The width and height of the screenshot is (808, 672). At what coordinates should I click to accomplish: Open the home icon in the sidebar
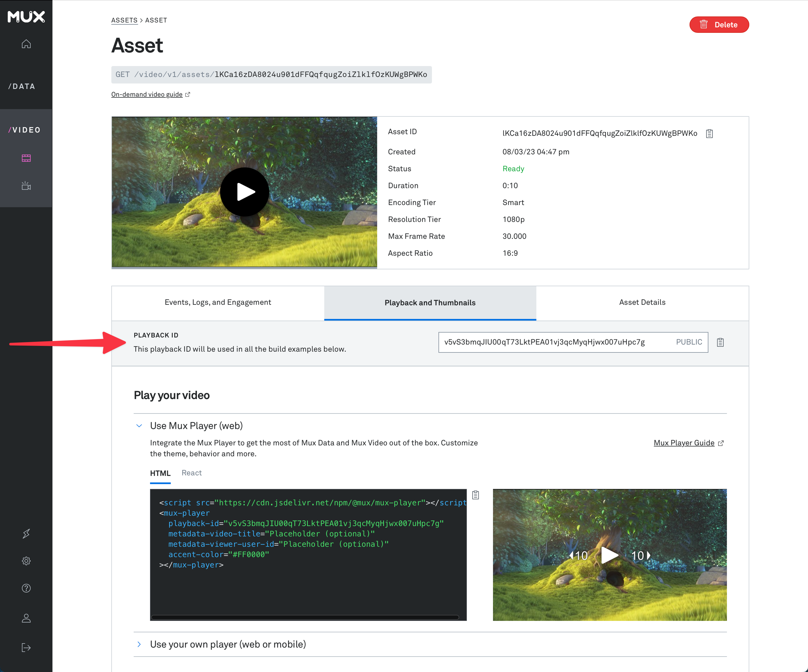tap(26, 44)
